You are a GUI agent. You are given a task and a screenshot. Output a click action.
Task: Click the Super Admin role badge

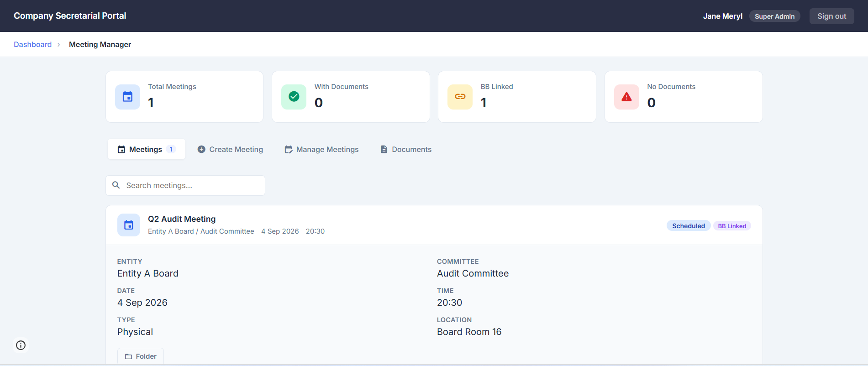[774, 16]
